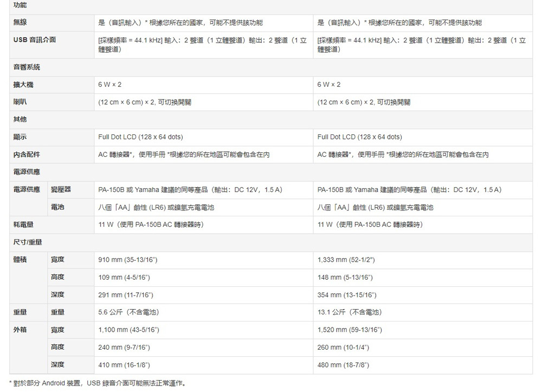The image size is (542, 392).
Task: Select the 尺寸/重量 section header
Action: pyautogui.click(x=28, y=242)
